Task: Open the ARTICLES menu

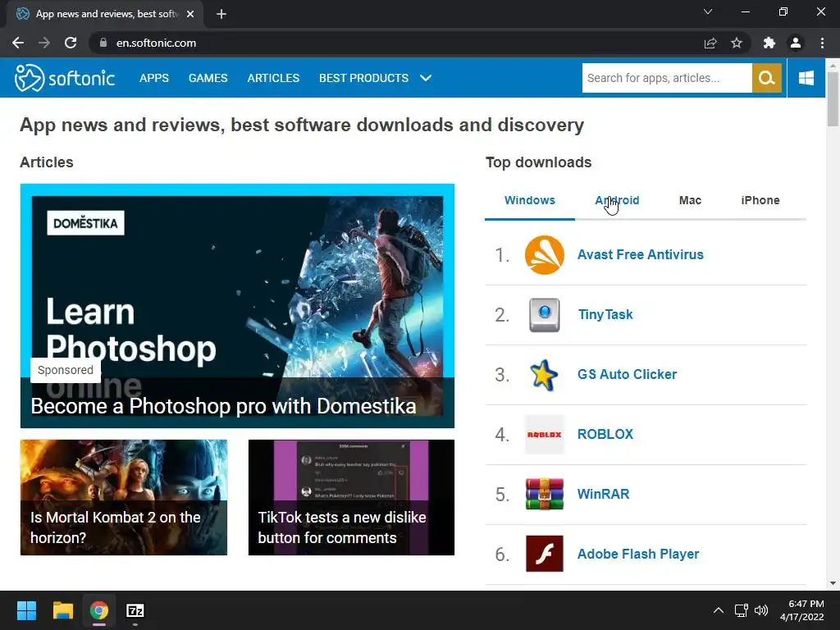Action: [273, 78]
